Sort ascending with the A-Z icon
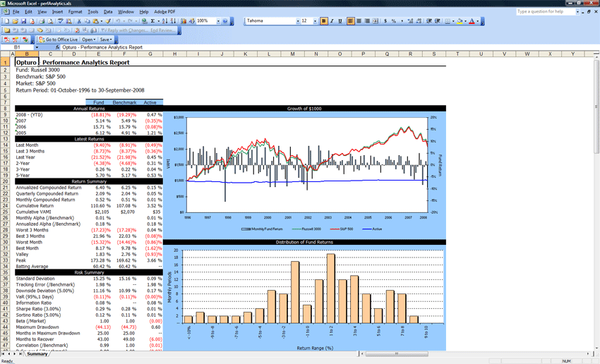This screenshot has height=364, width=600. (x=165, y=21)
